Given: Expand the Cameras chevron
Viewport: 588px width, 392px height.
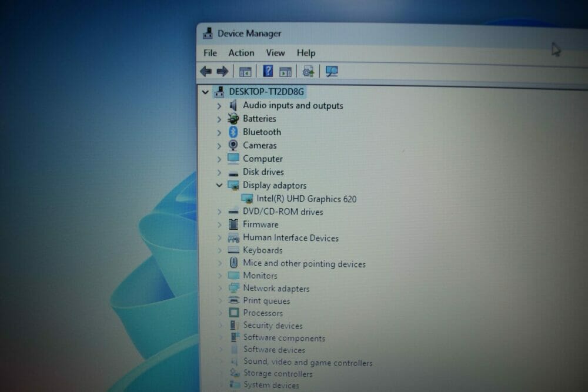Looking at the screenshot, I should (219, 146).
